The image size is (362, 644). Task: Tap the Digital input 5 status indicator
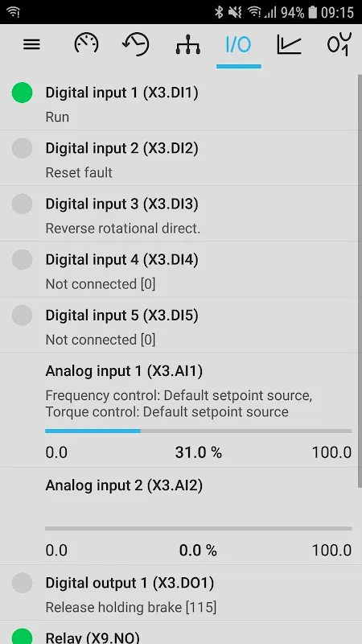coord(23,316)
